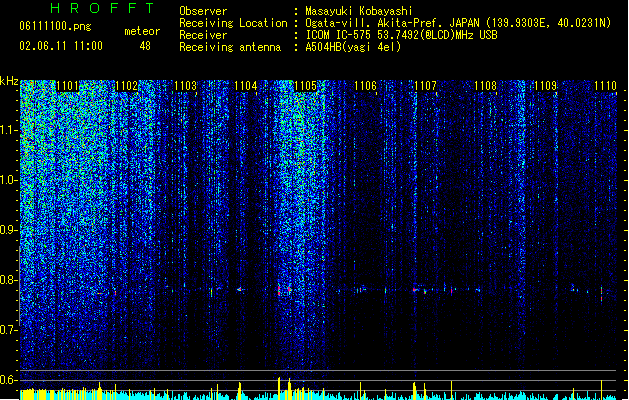Click the 1103 time marker
Screen dimensions: 629x400
pyautogui.click(x=185, y=86)
